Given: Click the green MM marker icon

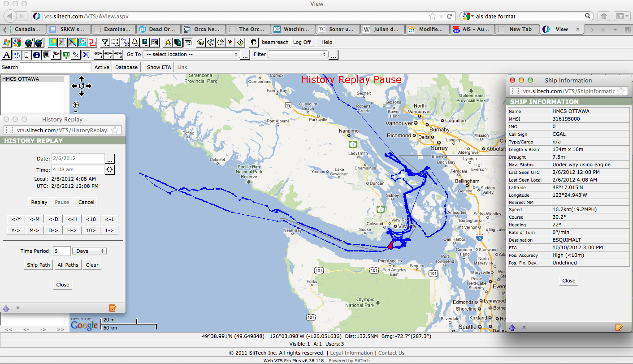Looking at the screenshot, I should coord(66,55).
